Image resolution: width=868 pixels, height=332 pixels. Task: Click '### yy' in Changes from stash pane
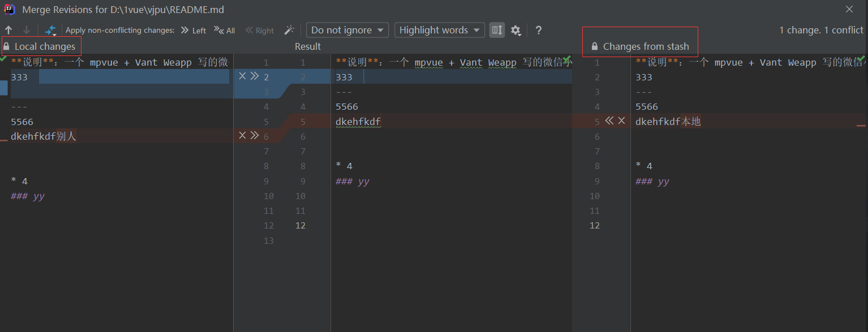pos(652,181)
